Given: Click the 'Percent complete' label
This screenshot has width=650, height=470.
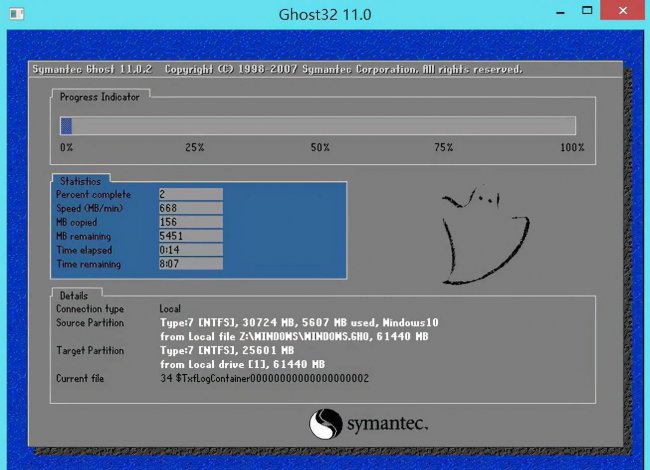Looking at the screenshot, I should point(93,194).
